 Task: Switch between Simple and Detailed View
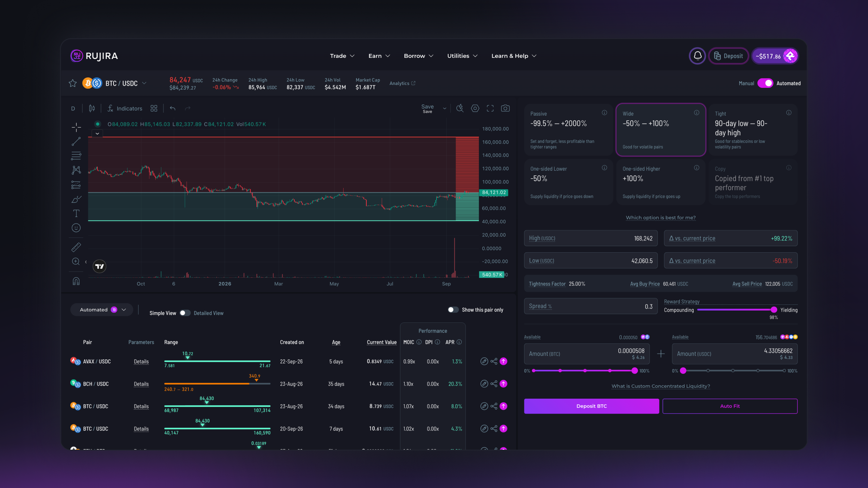point(185,313)
